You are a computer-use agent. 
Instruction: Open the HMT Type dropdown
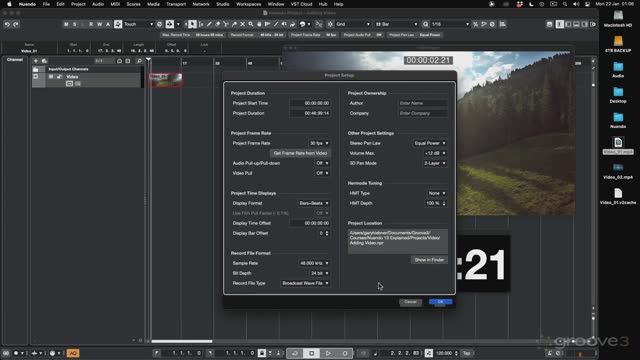tap(437, 193)
